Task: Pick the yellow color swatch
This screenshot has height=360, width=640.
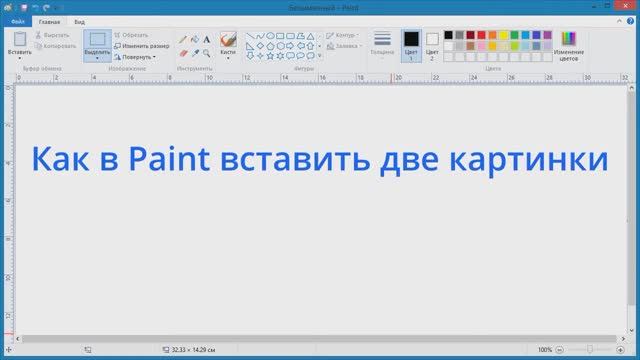Action: tap(504, 35)
